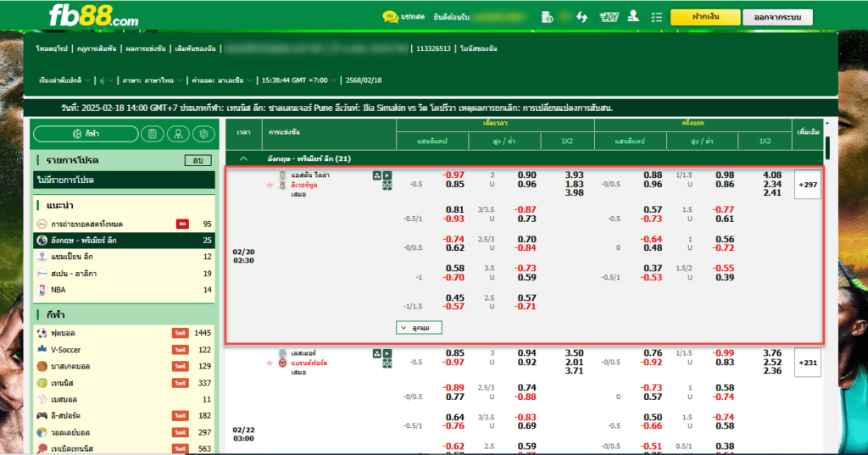
Task: Open the GMT +7:00 timezone dropdown
Action: 298,80
